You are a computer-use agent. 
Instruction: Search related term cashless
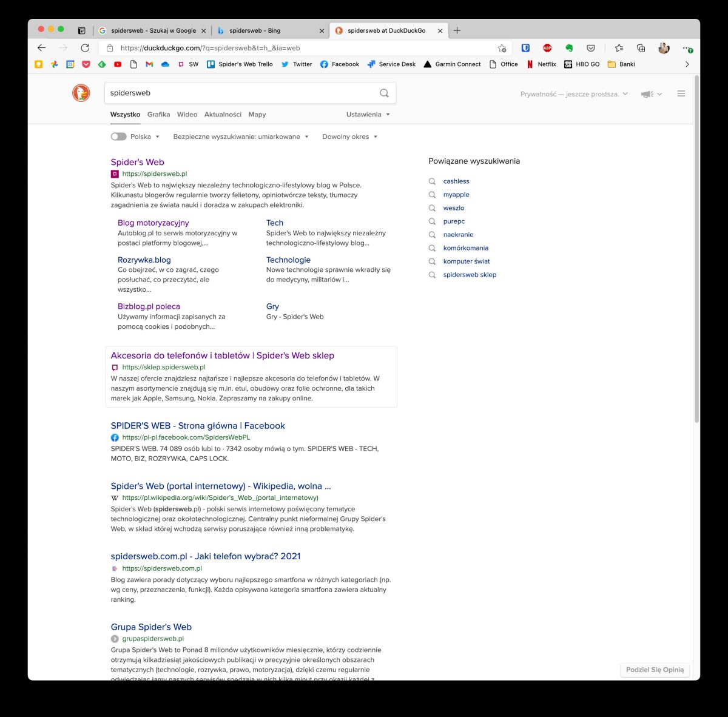coord(456,181)
